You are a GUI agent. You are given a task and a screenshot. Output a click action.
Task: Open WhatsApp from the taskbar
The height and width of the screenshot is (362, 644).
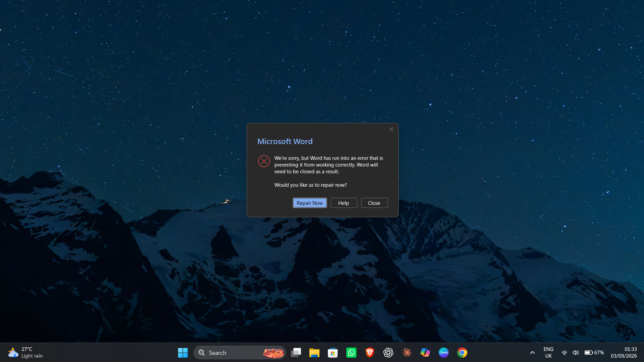[x=351, y=353]
